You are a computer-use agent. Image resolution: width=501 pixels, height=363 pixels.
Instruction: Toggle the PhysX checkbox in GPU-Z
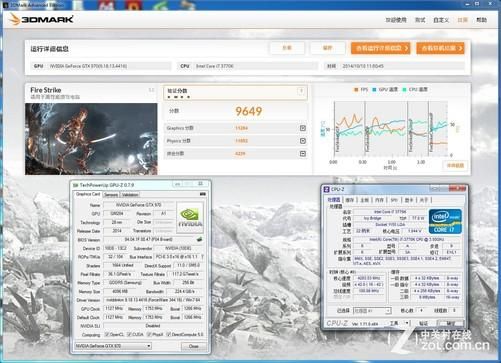pos(149,334)
